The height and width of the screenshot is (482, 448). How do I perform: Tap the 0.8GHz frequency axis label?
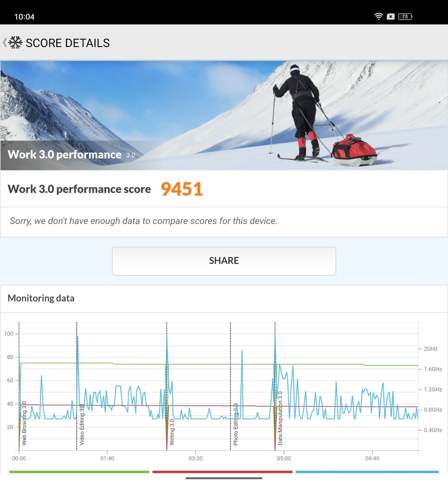pos(433,410)
